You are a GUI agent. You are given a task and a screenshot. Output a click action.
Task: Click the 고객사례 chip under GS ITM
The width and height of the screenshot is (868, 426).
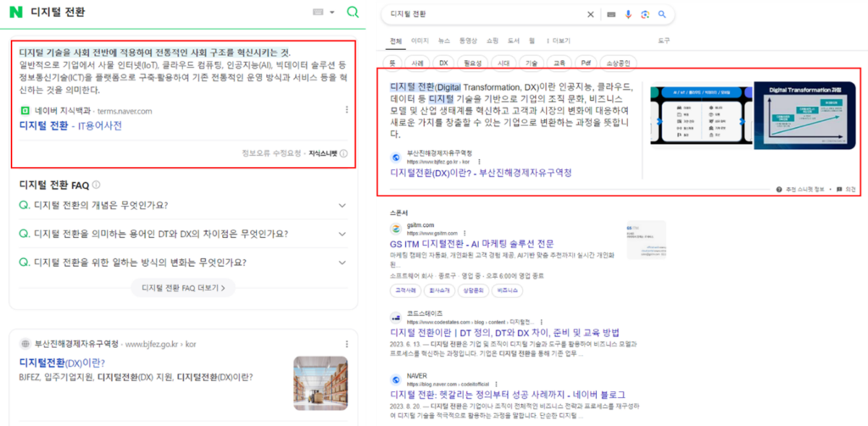[x=405, y=290]
